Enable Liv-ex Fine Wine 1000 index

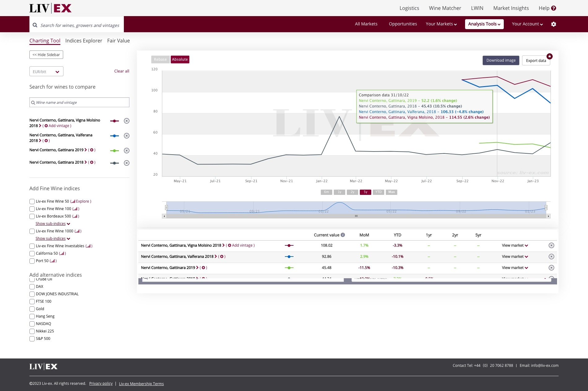[x=32, y=231]
